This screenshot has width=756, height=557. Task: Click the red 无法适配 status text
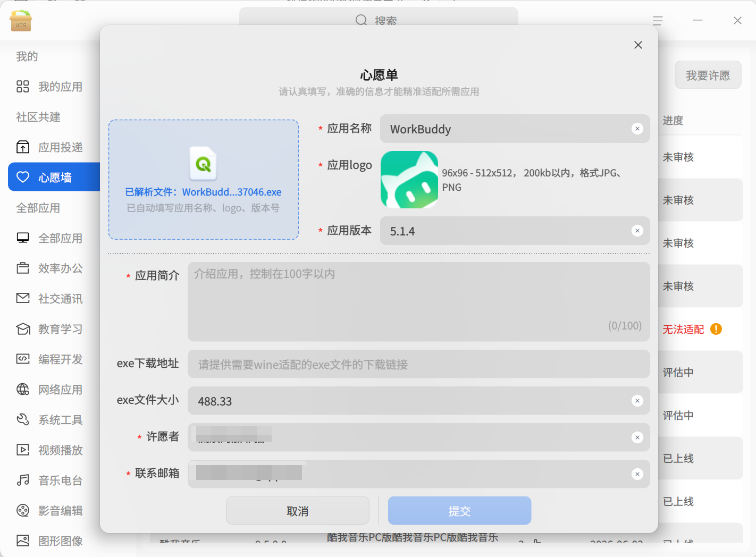(x=683, y=329)
